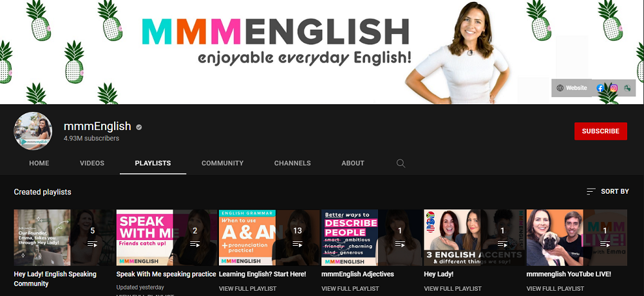Click the 13-video playlist queue icon
Viewport: 644px width, 296px height.
[x=298, y=244]
